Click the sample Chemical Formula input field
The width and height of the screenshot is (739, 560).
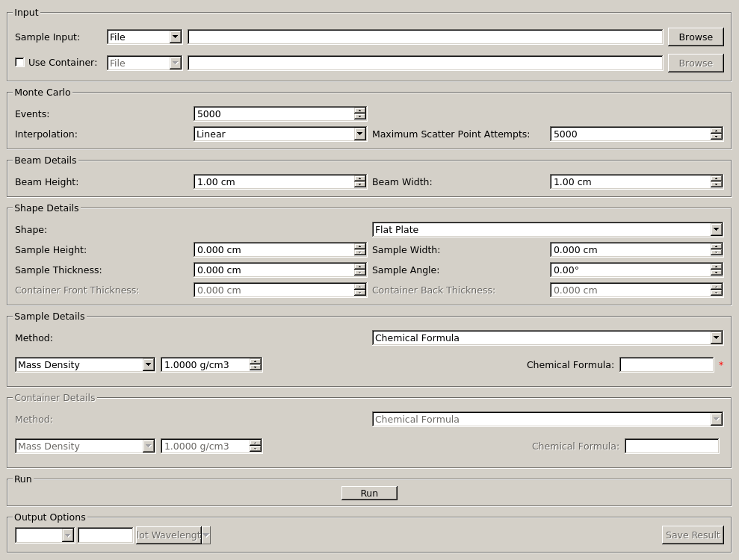[667, 365]
